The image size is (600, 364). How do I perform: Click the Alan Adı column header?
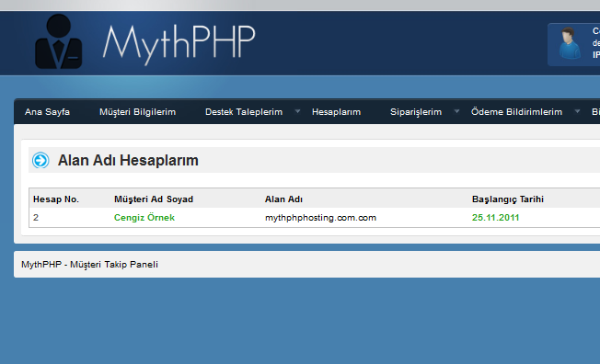coord(283,199)
